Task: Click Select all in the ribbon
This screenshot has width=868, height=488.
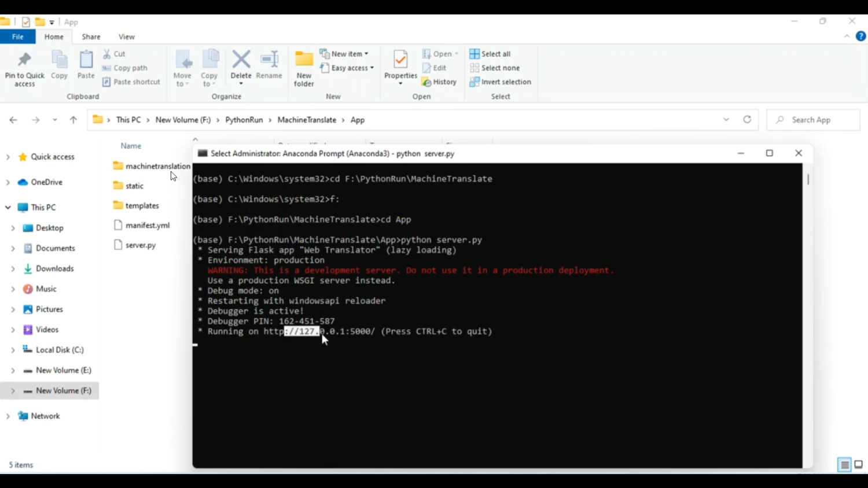Action: point(490,54)
